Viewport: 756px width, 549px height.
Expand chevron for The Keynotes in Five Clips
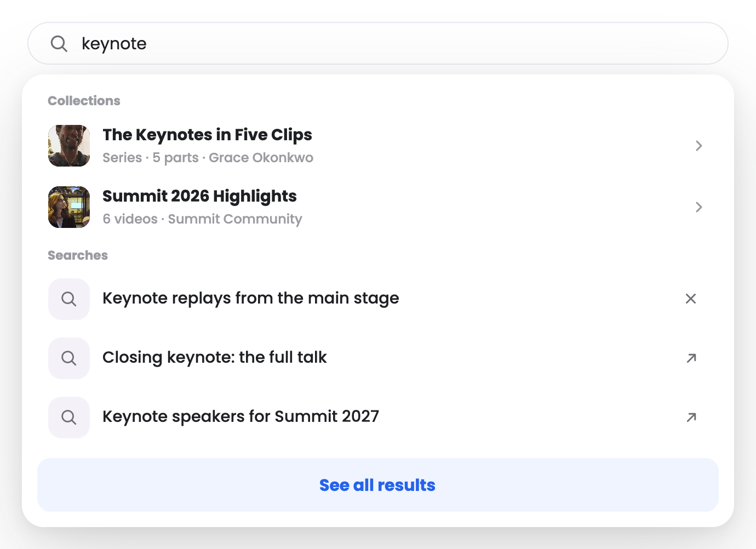pos(698,146)
